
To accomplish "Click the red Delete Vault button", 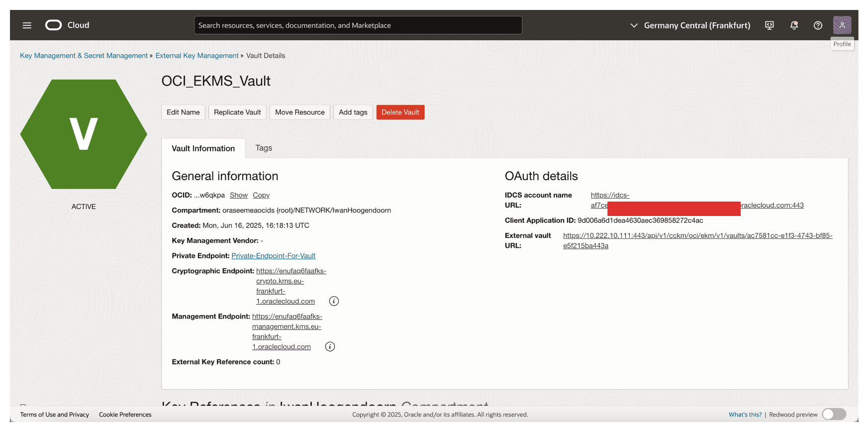I will [x=400, y=112].
